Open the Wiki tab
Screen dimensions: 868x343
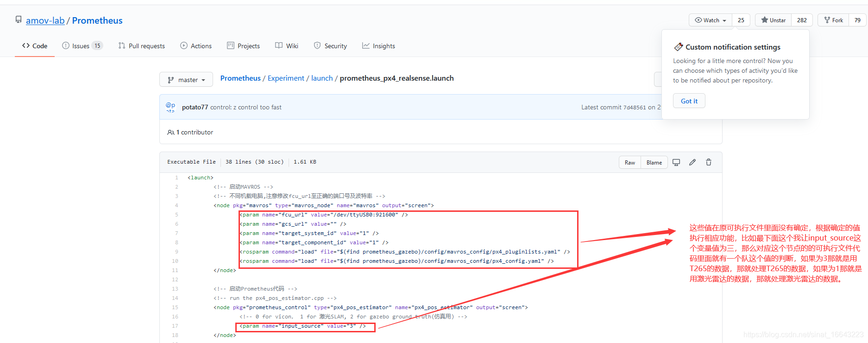(x=287, y=46)
